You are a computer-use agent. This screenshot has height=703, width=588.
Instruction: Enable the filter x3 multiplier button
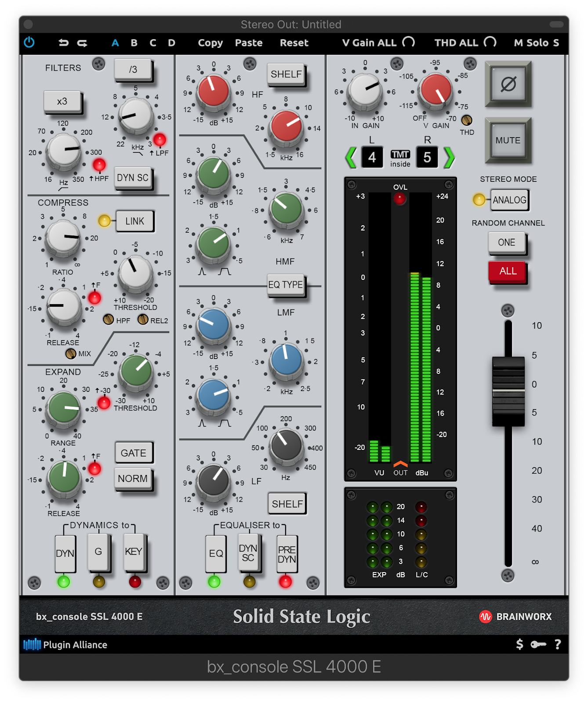(62, 101)
